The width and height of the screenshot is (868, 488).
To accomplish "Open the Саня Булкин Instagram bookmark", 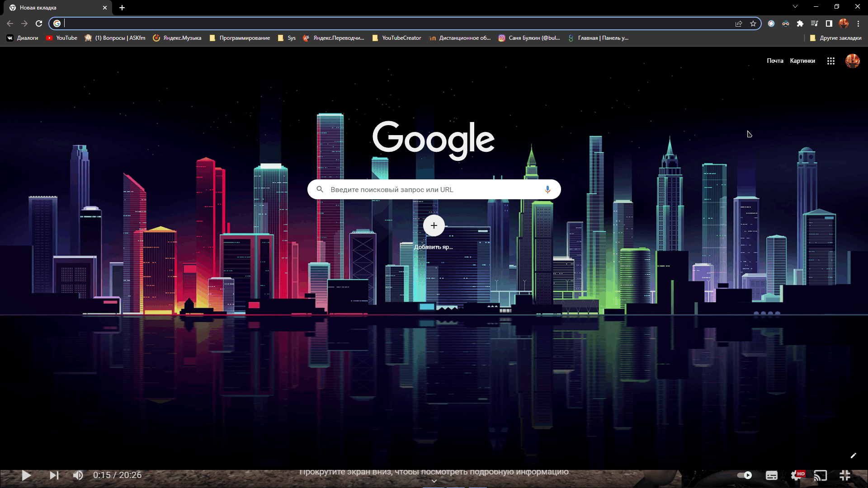I will (529, 38).
